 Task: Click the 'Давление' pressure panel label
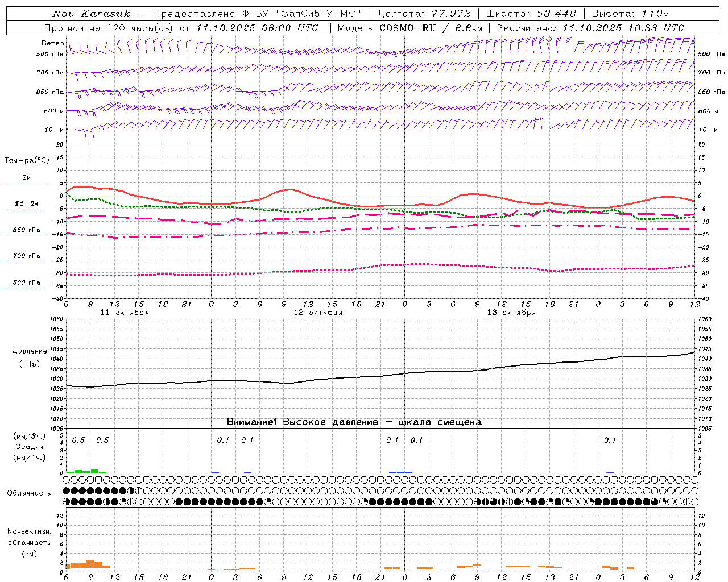pos(30,351)
